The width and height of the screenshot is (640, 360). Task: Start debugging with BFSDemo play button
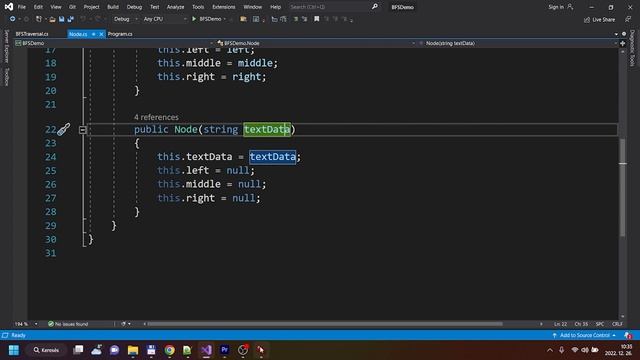coord(194,19)
